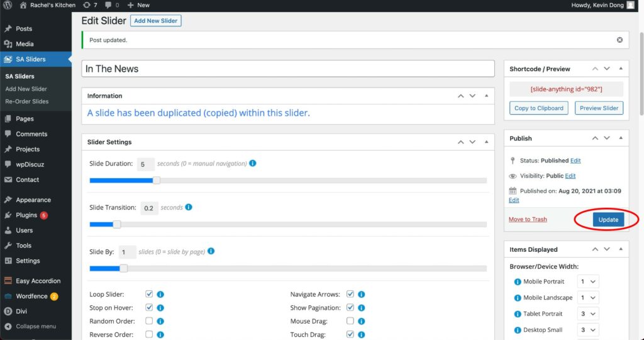Click info icon next to Mobile Portrait
This screenshot has width=644, height=340.
(x=518, y=281)
